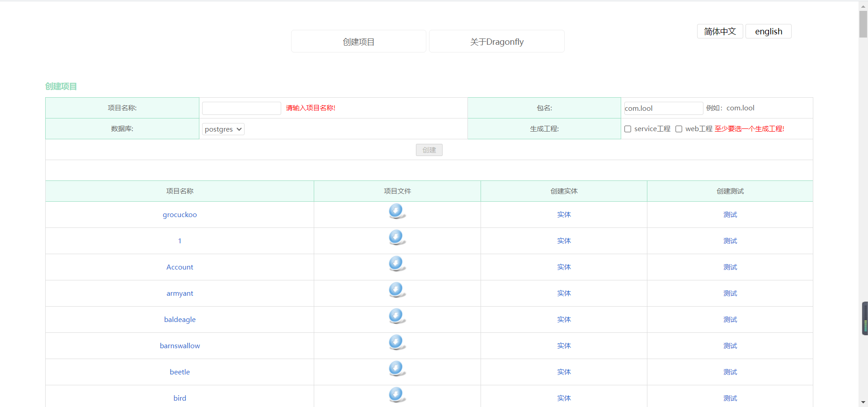868x407 pixels.
Task: Click 实体 link for project 1
Action: [564, 241]
